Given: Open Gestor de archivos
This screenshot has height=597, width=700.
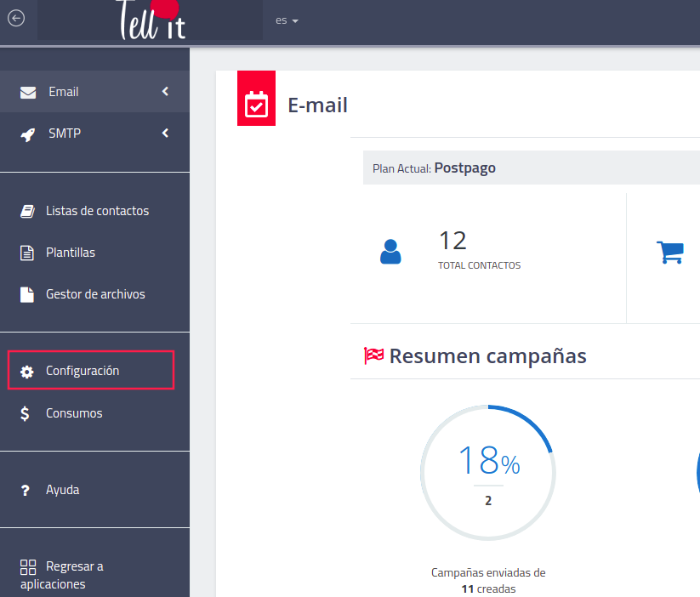Looking at the screenshot, I should 95,293.
